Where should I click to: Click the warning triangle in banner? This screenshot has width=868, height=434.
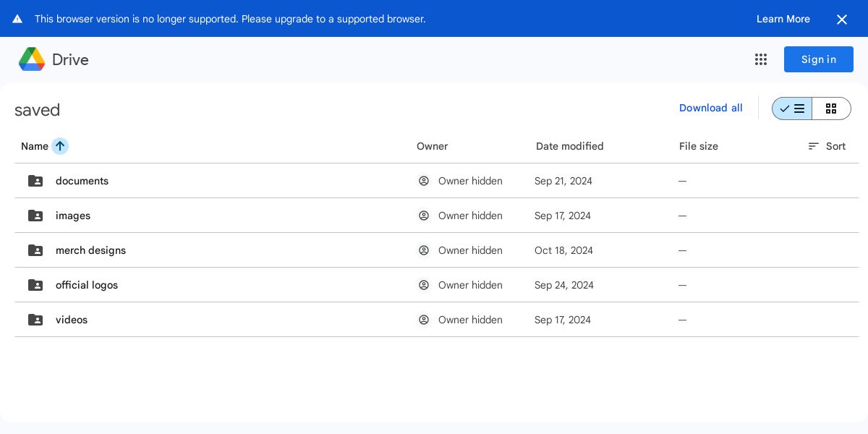coord(17,19)
